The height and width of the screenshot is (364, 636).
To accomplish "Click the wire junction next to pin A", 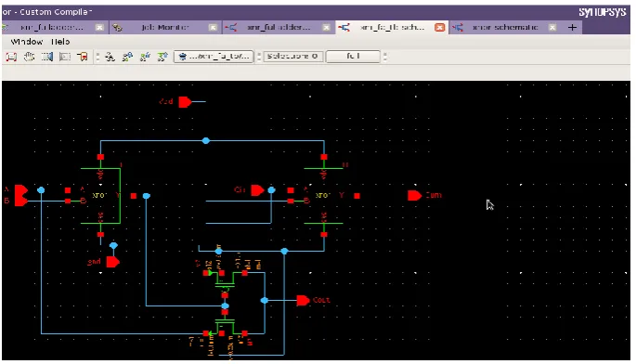I will click(41, 190).
